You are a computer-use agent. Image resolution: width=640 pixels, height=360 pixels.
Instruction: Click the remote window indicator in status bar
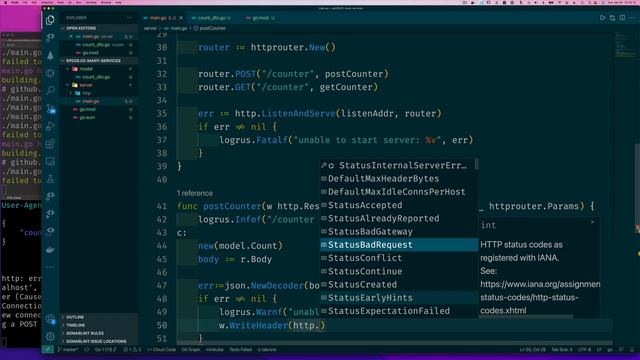(48, 350)
